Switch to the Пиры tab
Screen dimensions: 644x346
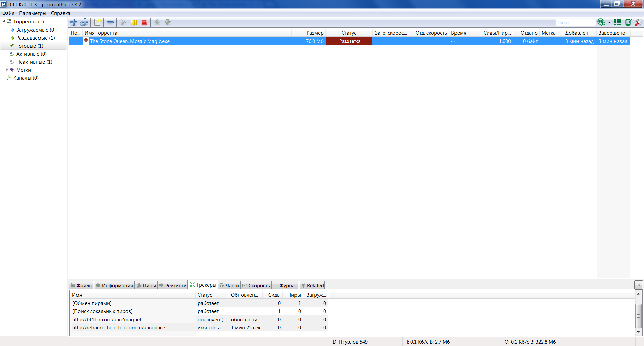tap(146, 285)
